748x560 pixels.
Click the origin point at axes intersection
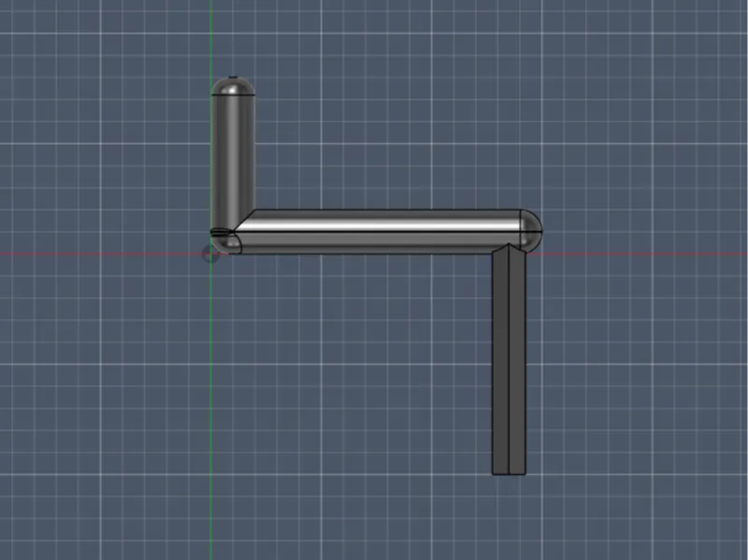pyautogui.click(x=210, y=254)
